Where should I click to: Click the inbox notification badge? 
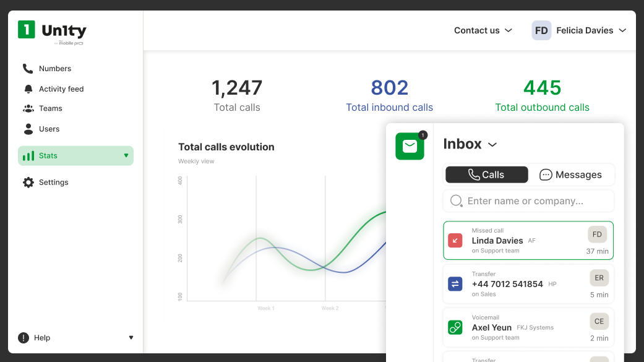pyautogui.click(x=423, y=135)
